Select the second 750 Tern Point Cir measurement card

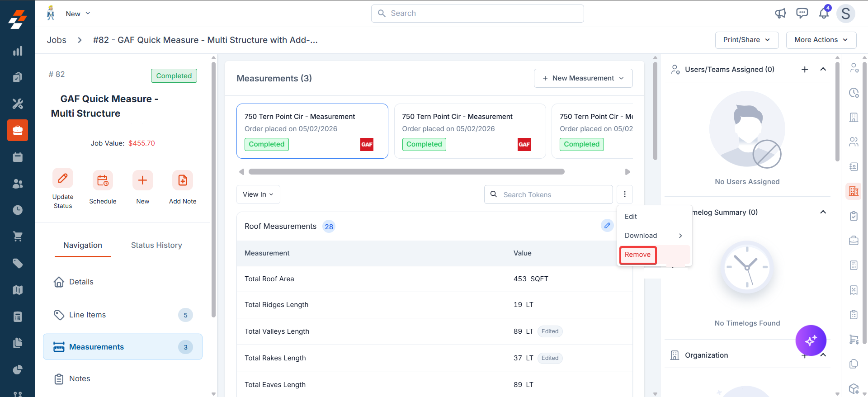[x=470, y=131]
